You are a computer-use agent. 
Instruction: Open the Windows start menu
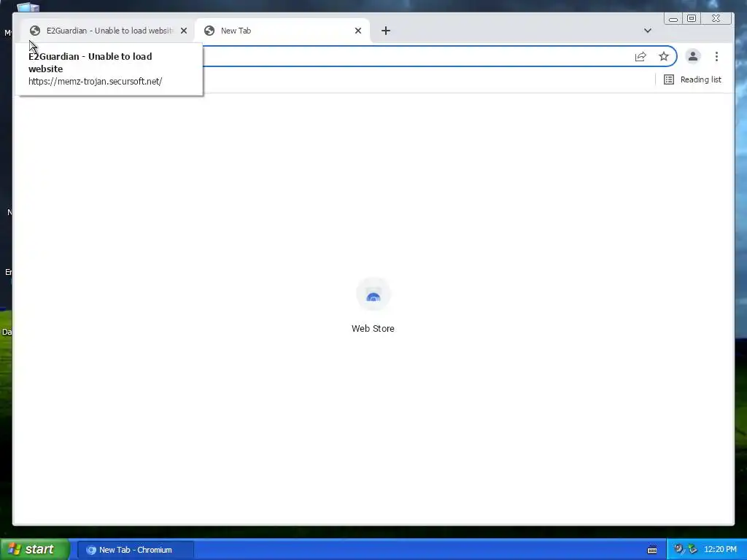[35, 550]
